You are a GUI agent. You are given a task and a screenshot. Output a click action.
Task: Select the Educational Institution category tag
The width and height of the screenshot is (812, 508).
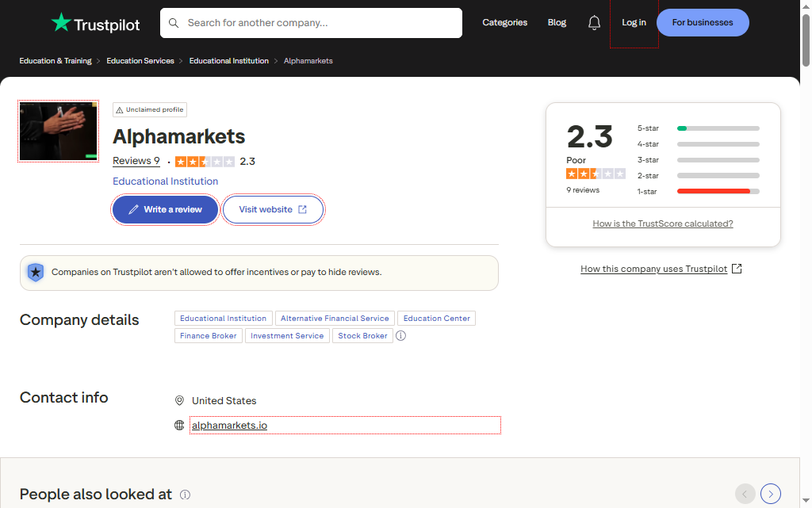point(223,318)
